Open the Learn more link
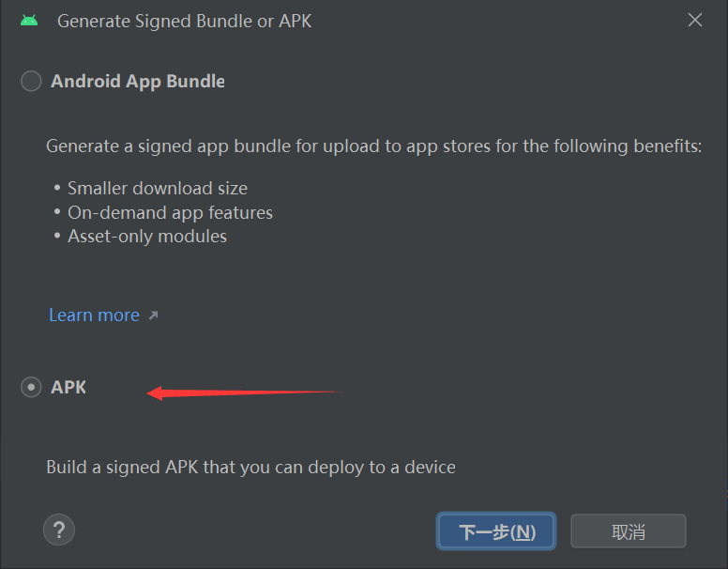 (94, 315)
